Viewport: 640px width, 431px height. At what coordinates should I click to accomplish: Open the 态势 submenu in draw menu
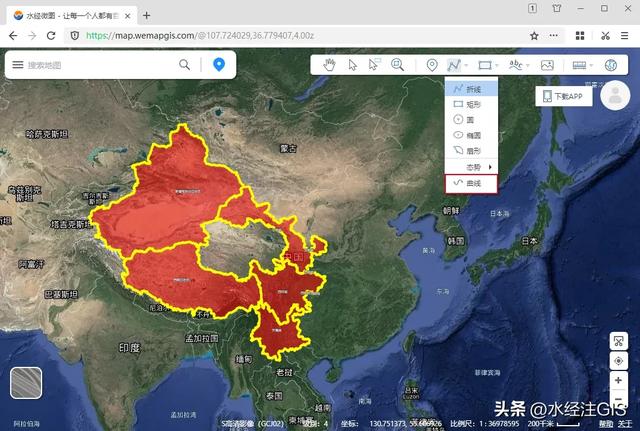[x=471, y=167]
